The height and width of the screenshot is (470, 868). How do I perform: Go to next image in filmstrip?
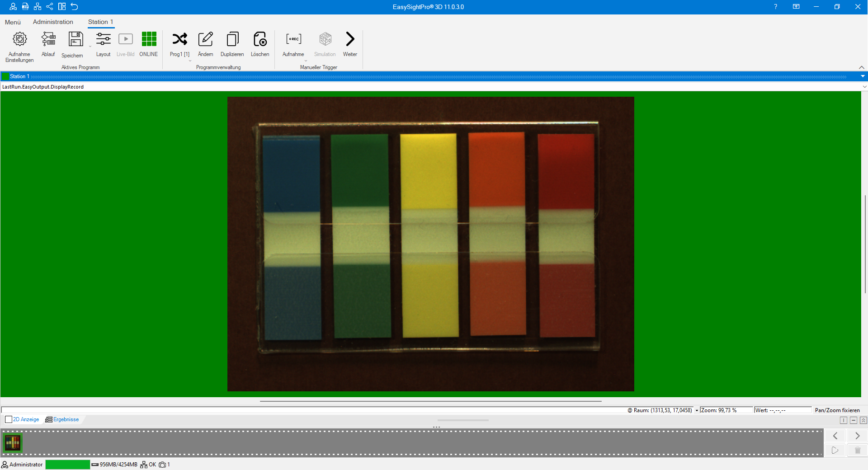[857, 436]
